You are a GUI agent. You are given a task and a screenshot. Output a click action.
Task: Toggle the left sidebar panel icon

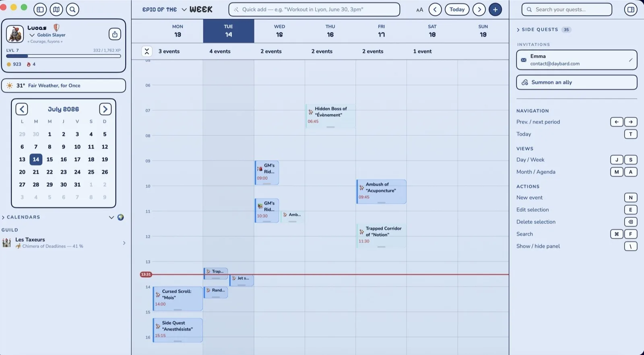40,9
